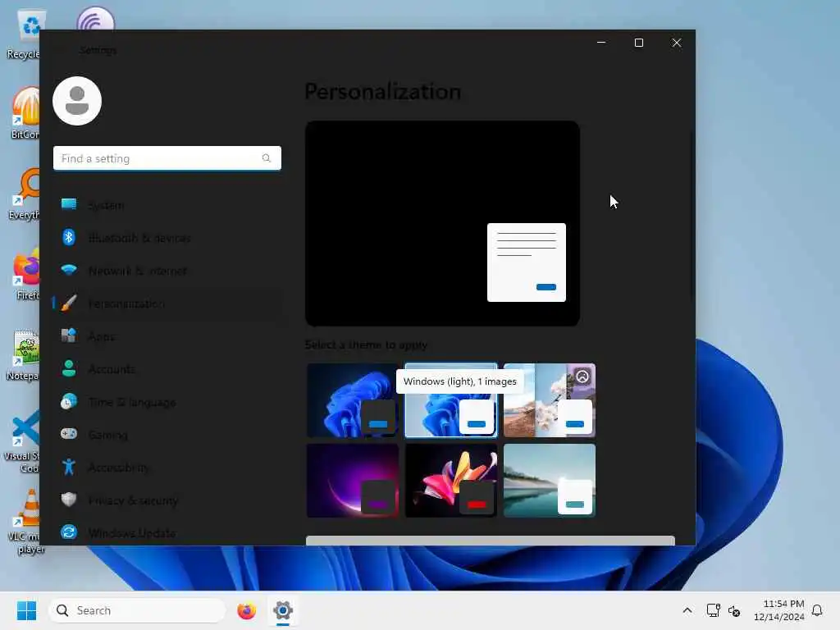The width and height of the screenshot is (840, 630).
Task: Select the VLC media player desktop shortcut
Action: tap(25, 521)
